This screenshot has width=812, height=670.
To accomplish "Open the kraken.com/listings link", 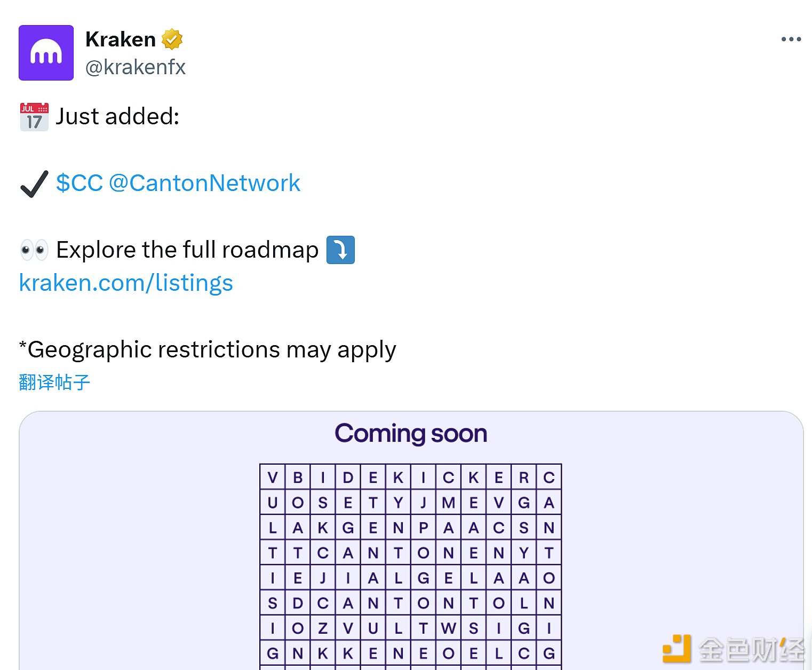I will (x=125, y=283).
